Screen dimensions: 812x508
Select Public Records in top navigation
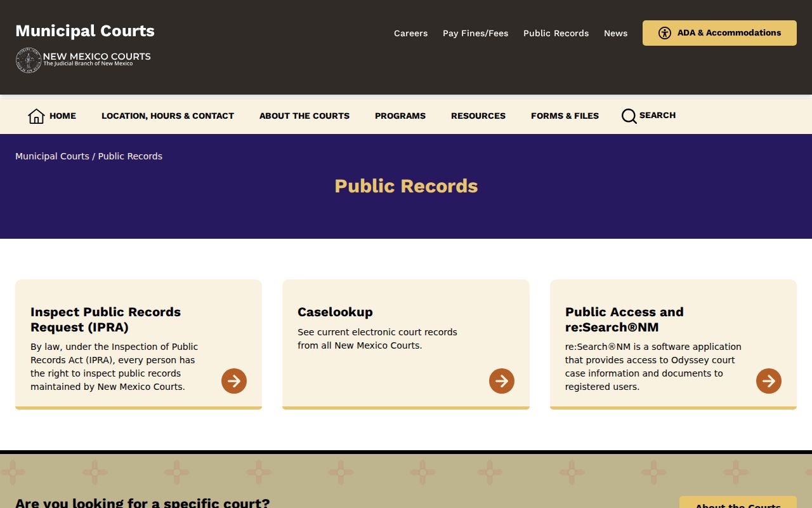click(x=556, y=33)
